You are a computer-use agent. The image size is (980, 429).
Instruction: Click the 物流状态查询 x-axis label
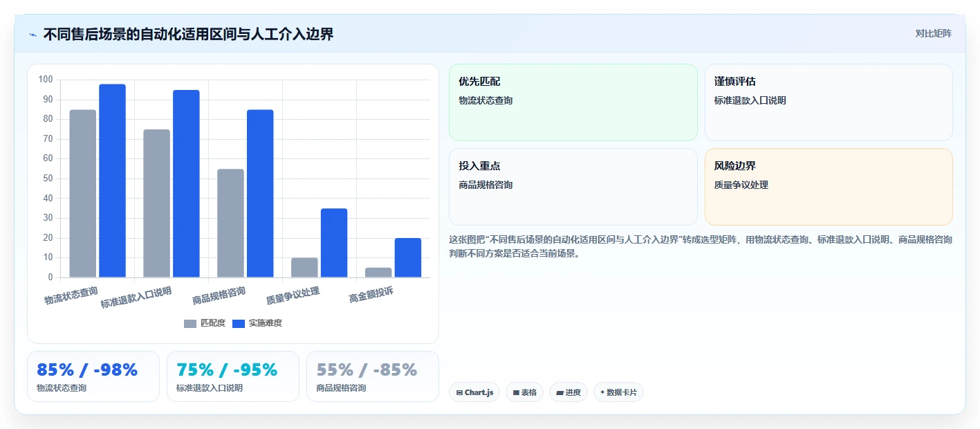pyautogui.click(x=71, y=295)
